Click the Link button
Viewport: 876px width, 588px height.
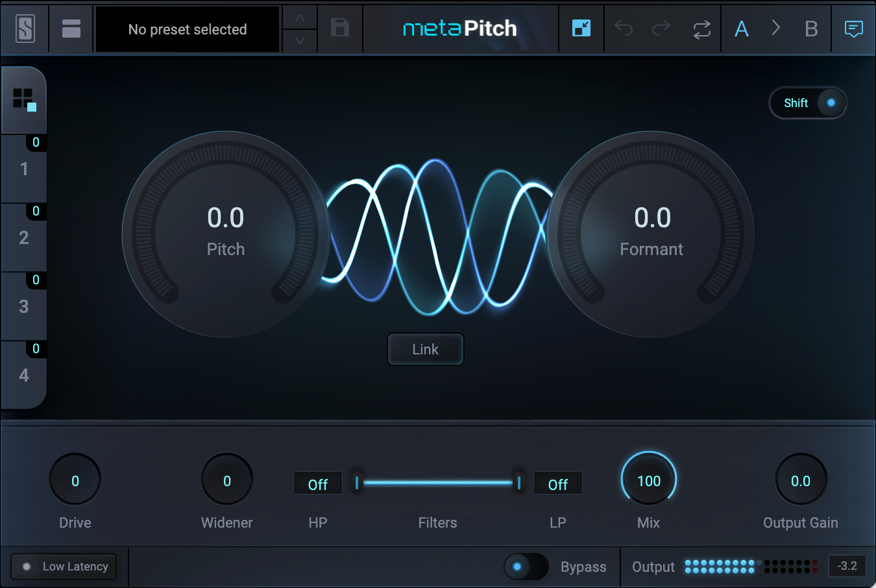coord(426,349)
